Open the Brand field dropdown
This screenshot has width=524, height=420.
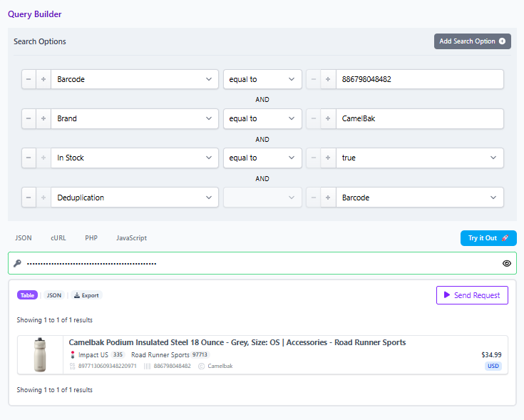click(135, 118)
